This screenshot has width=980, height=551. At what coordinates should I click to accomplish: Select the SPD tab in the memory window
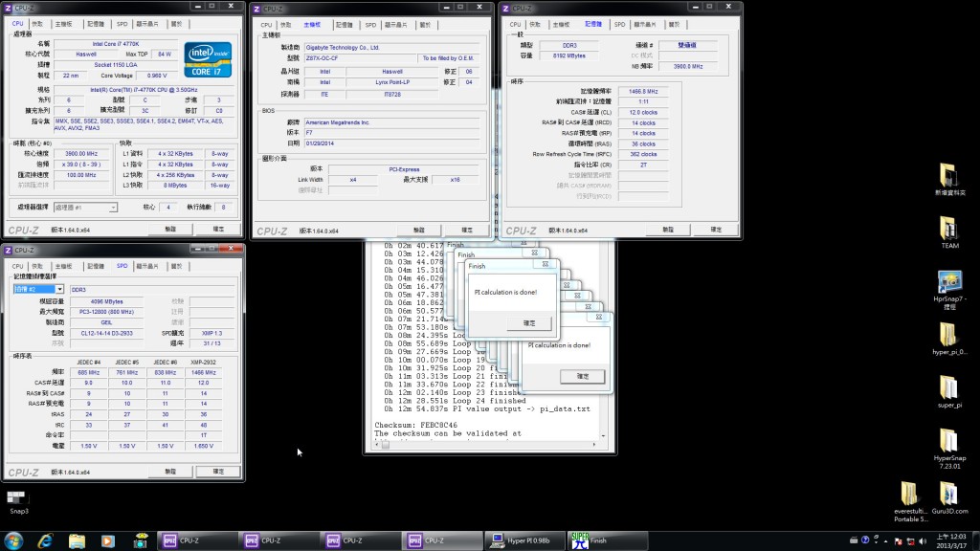coord(619,24)
